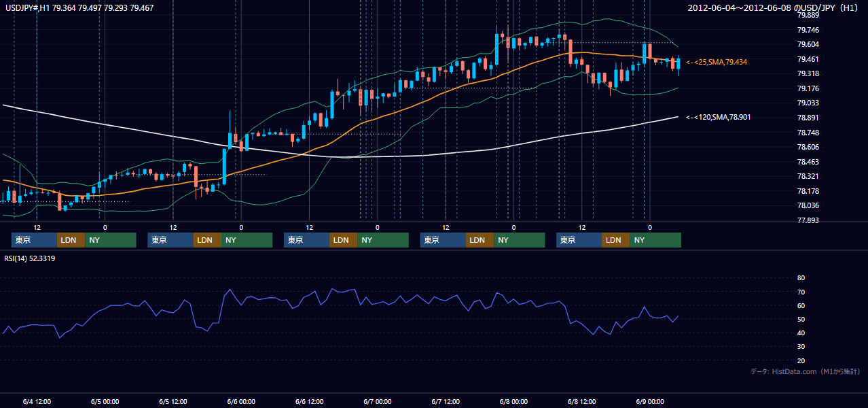
Task: Click price axis value 79.746
Action: 807,30
